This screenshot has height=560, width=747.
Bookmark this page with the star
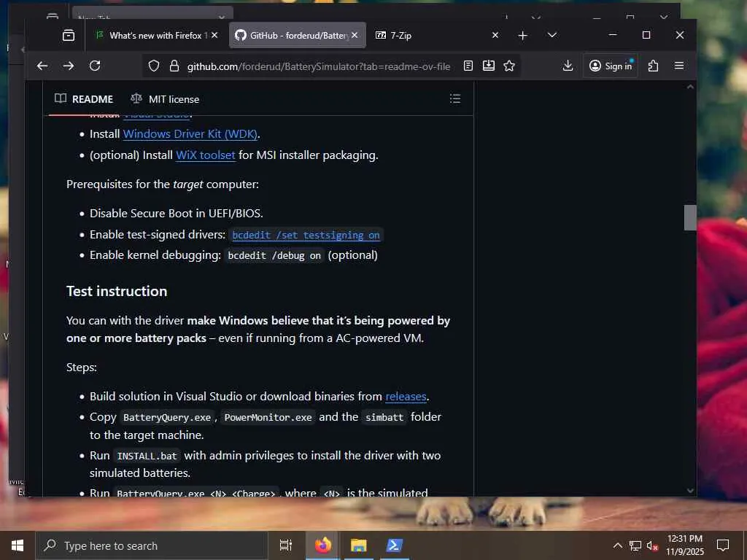(x=509, y=66)
